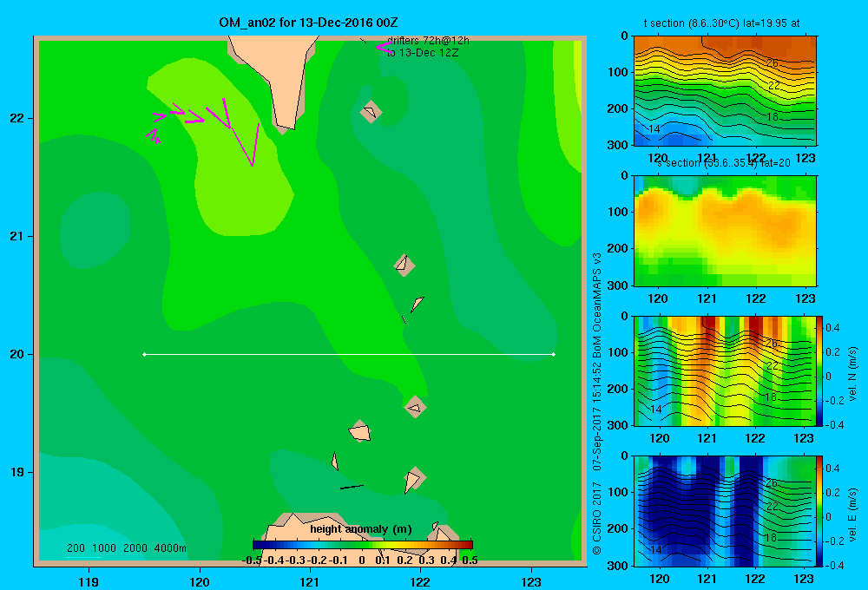Click the "0.4" tick on vel. N scale
The width and height of the screenshot is (868, 590).
click(x=832, y=328)
